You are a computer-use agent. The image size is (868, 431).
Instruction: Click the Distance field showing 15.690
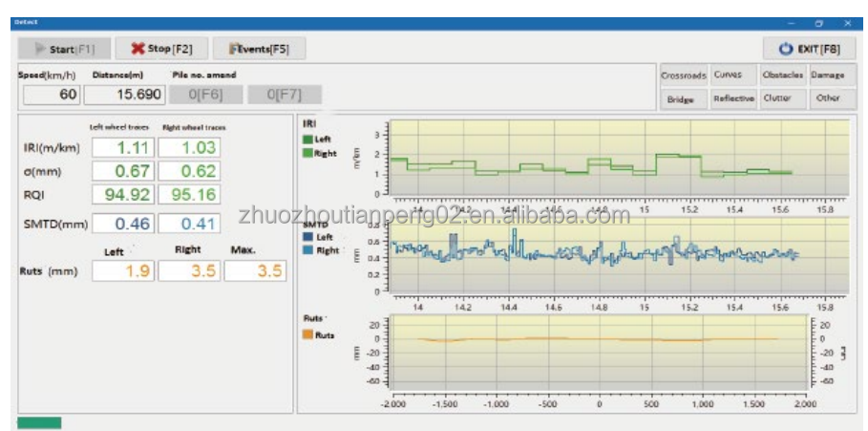tap(124, 95)
